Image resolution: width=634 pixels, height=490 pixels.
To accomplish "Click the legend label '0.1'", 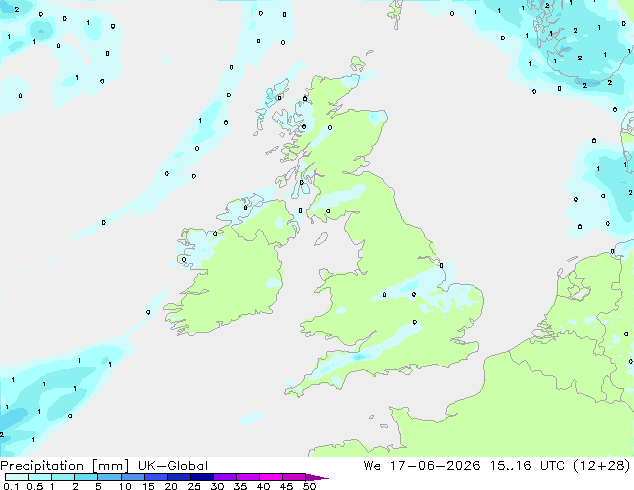I will (x=11, y=486).
